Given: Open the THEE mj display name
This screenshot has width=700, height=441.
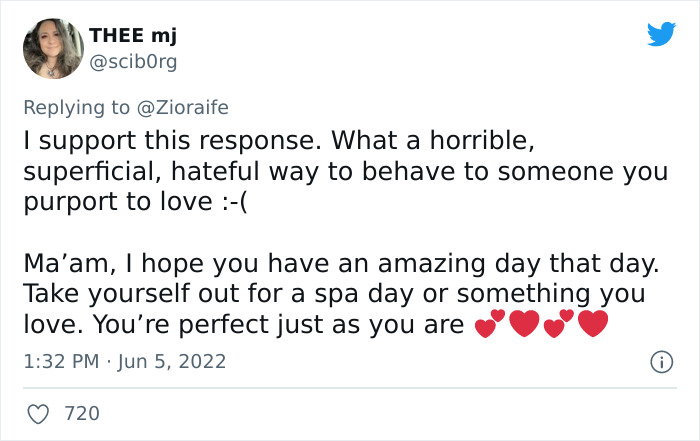Looking at the screenshot, I should tap(131, 37).
